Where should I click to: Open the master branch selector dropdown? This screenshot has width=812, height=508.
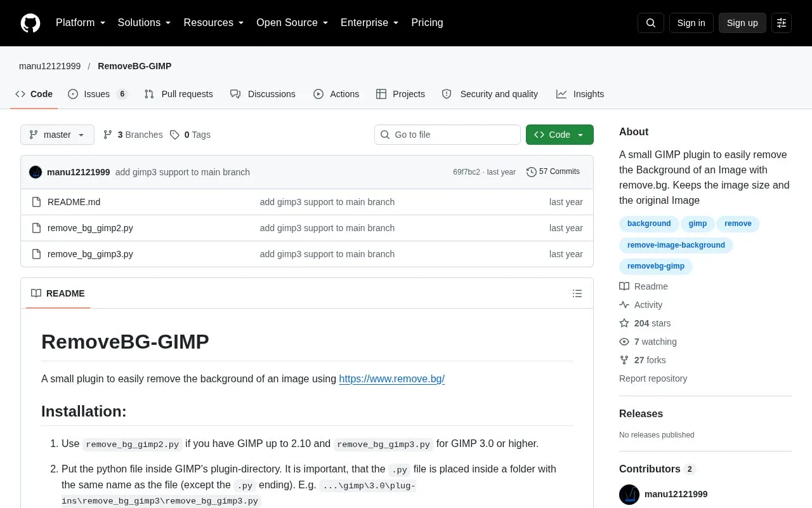(57, 135)
